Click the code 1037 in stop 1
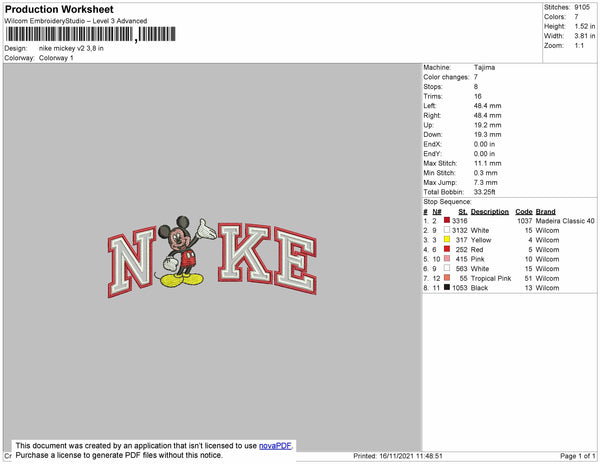 pyautogui.click(x=525, y=221)
